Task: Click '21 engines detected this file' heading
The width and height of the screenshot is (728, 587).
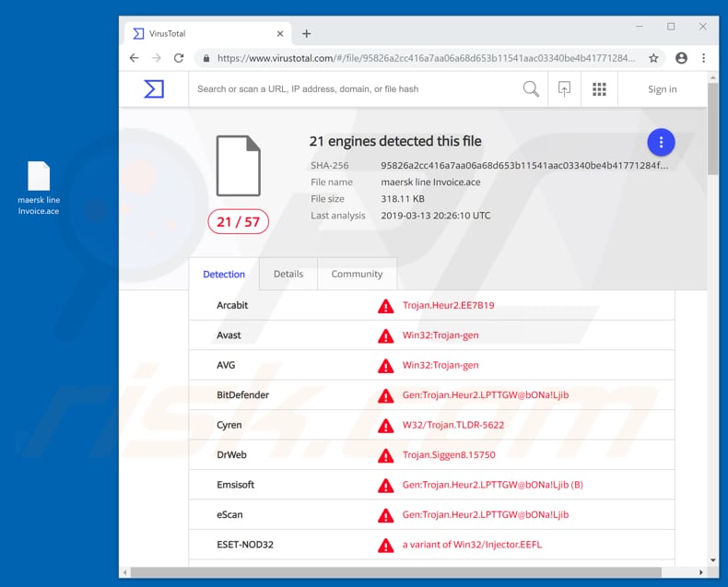Action: point(395,141)
